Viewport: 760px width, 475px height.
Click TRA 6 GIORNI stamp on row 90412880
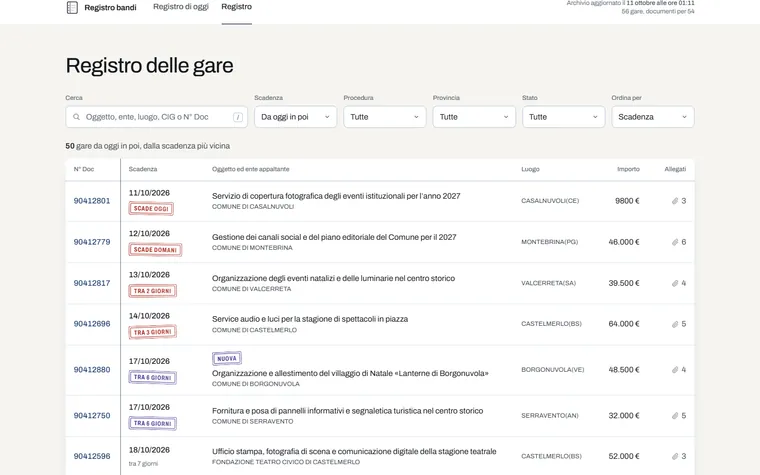pyautogui.click(x=153, y=377)
